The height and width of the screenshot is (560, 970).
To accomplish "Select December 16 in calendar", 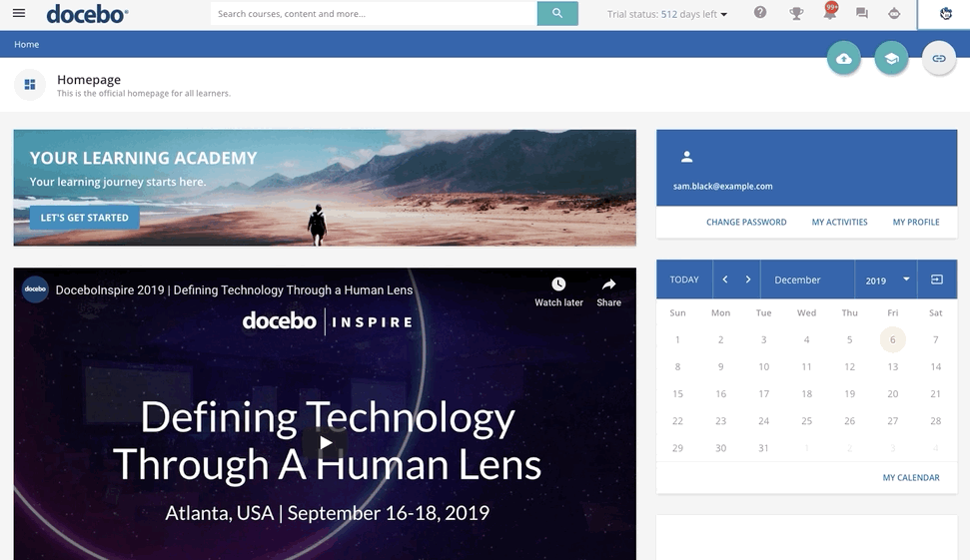I will pos(720,393).
